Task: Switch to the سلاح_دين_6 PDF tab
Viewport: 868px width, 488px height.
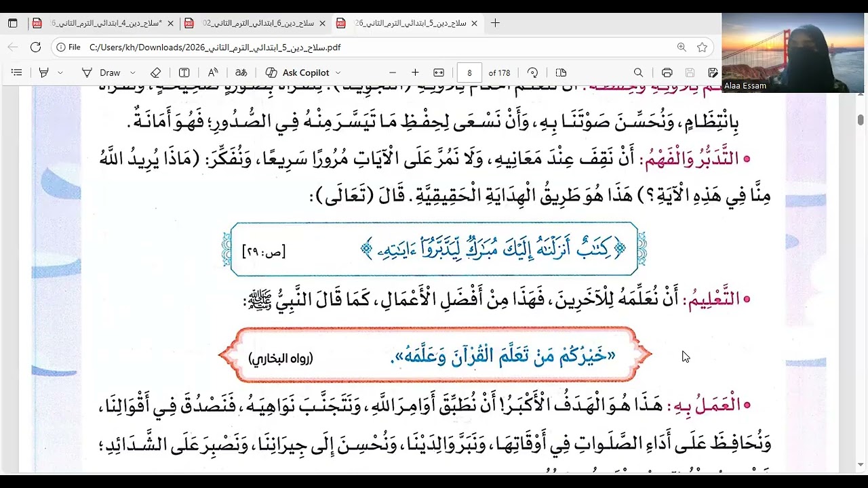Action: pyautogui.click(x=254, y=23)
